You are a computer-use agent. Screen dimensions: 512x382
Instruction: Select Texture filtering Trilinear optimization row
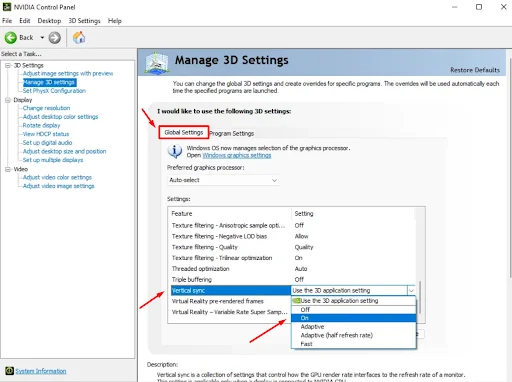pyautogui.click(x=293, y=258)
